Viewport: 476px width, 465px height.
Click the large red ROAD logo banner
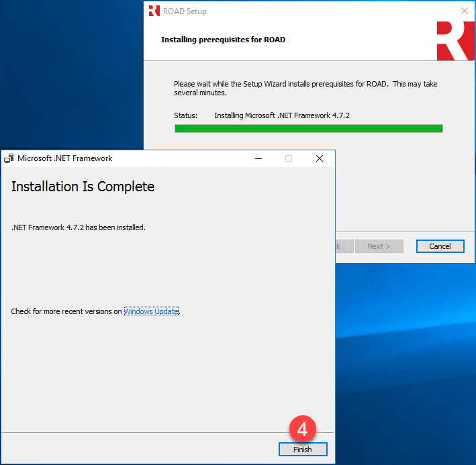click(455, 40)
